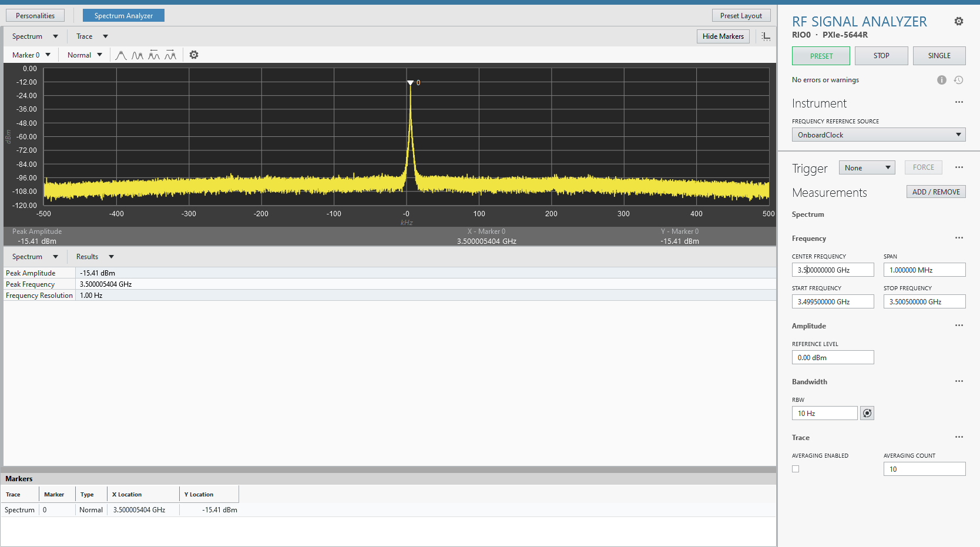Click the Center Frequency input field
The width and height of the screenshot is (980, 547).
[833, 270]
